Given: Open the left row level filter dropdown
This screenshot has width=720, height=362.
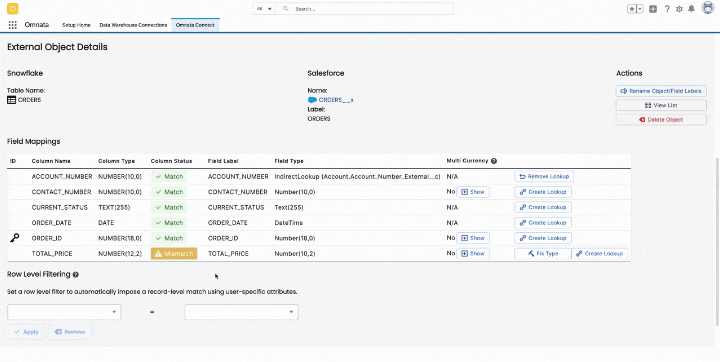Looking at the screenshot, I should point(64,312).
